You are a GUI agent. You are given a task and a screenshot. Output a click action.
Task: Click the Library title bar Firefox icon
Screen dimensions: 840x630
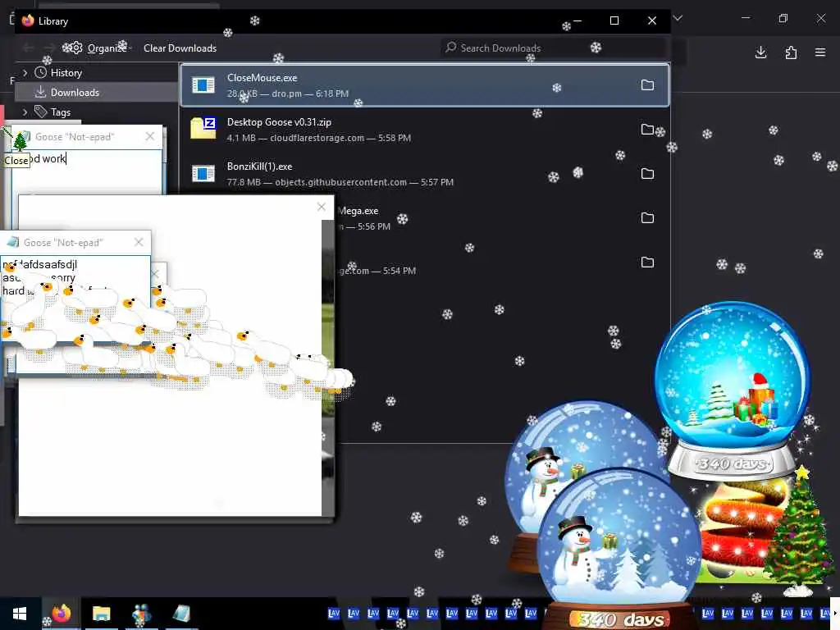click(x=28, y=21)
